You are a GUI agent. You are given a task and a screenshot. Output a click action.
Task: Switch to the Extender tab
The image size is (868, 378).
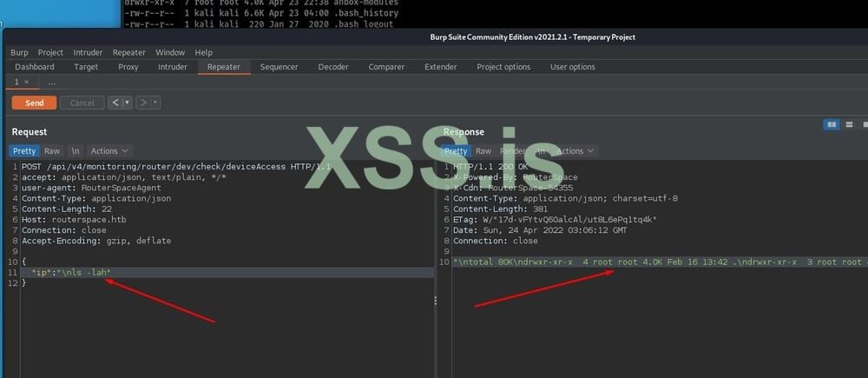click(441, 67)
